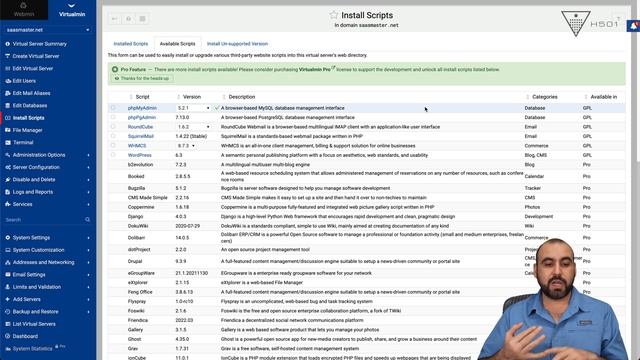Screen dimensions: 640x360
Task: Click the Add Servers plus icon
Action: [7, 299]
